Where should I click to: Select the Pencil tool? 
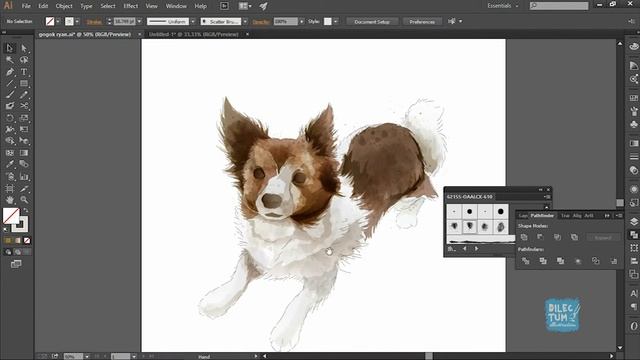pos(24,95)
